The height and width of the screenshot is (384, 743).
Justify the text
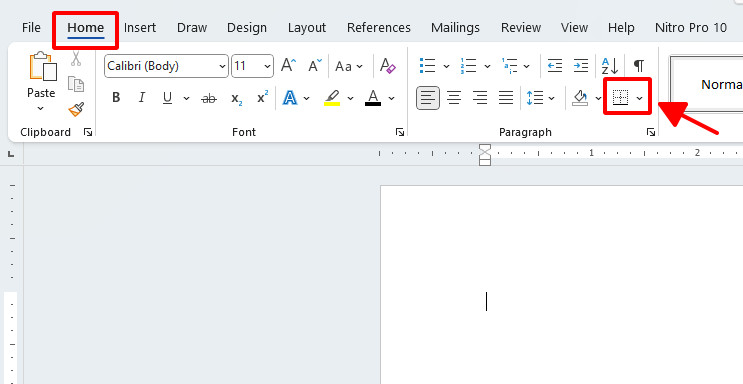506,98
